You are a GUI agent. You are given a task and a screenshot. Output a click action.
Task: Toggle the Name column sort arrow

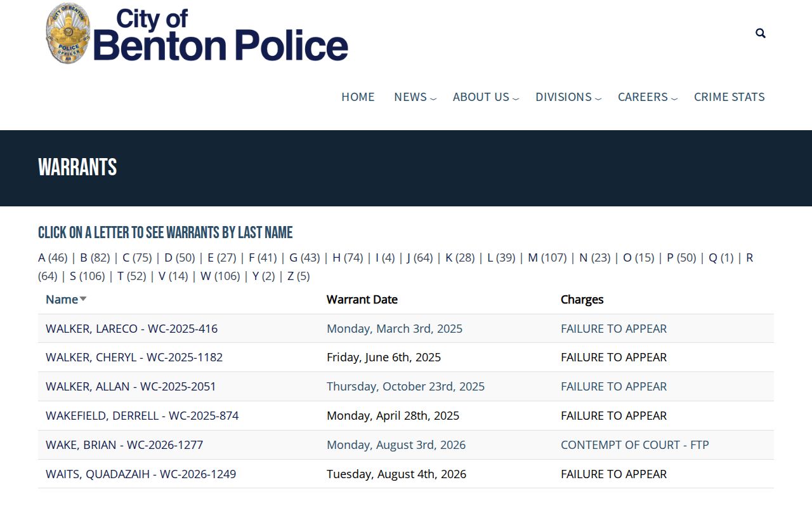pos(83,299)
